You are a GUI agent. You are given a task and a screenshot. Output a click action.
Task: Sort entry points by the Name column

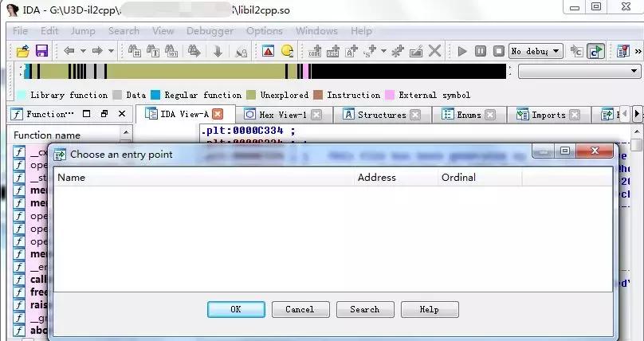click(x=203, y=177)
